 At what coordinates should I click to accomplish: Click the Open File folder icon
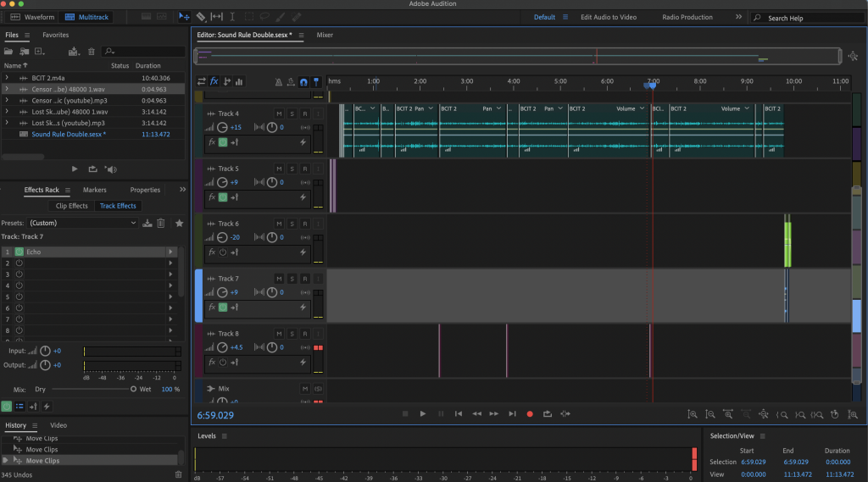10,52
